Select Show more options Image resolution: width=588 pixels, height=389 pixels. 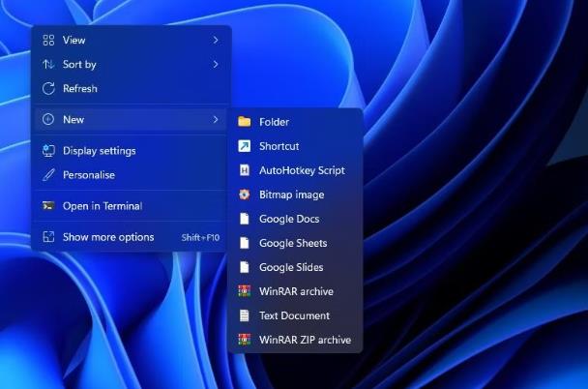coord(131,237)
